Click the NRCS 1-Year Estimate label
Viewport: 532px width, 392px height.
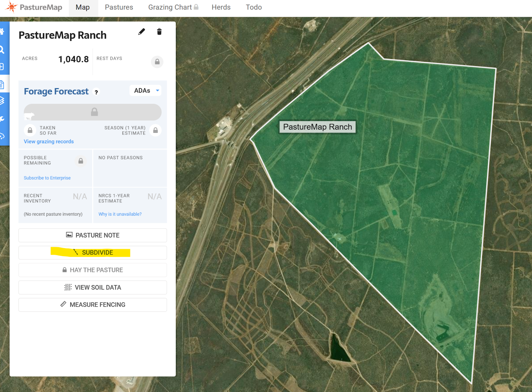point(114,198)
